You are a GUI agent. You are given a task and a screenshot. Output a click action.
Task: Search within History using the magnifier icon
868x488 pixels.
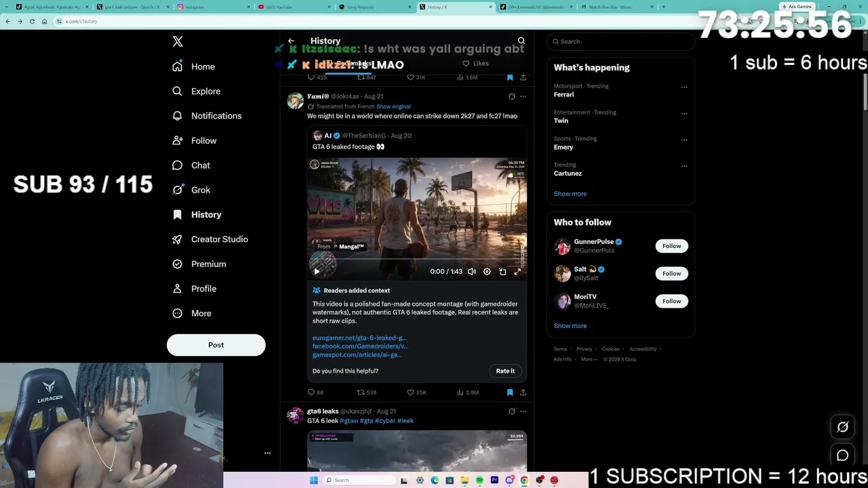(x=521, y=41)
